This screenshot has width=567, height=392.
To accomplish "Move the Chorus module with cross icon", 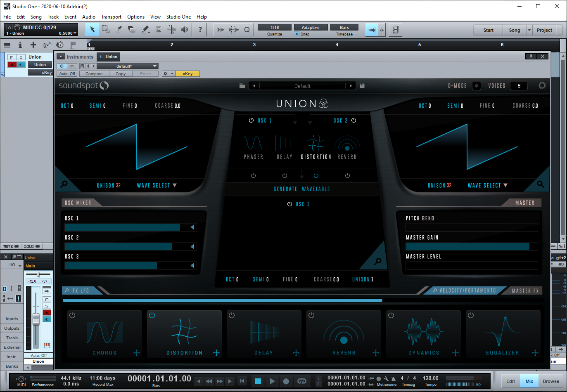I will [137, 353].
